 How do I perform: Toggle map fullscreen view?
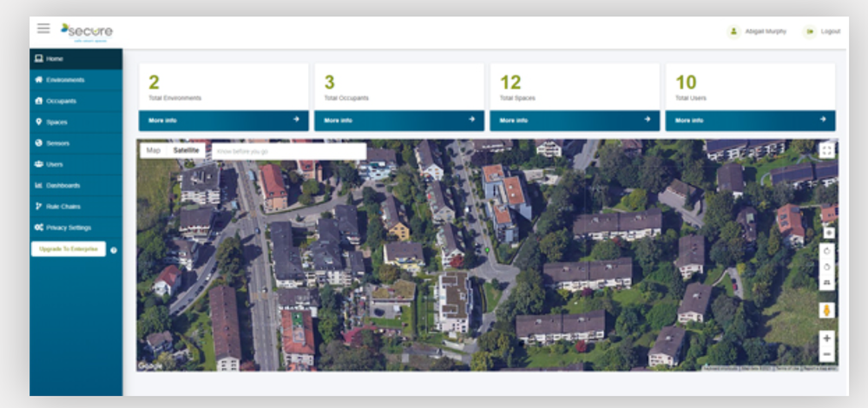click(x=827, y=150)
